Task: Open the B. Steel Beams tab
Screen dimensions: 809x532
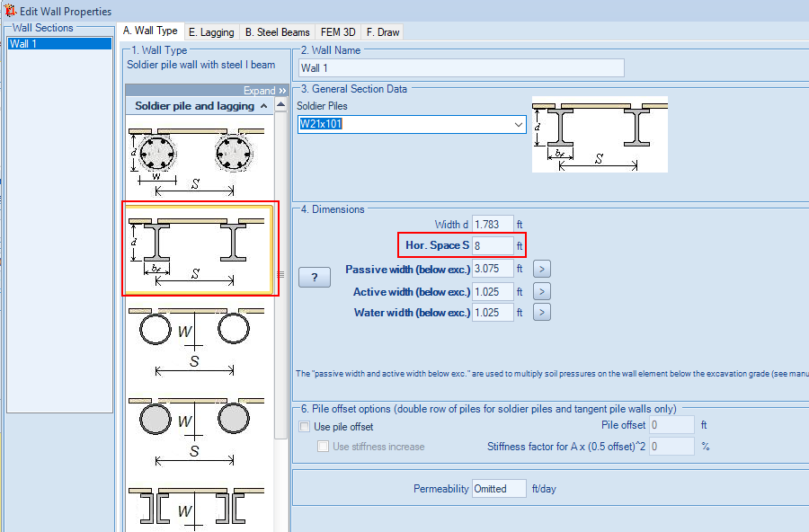Action: (x=278, y=32)
